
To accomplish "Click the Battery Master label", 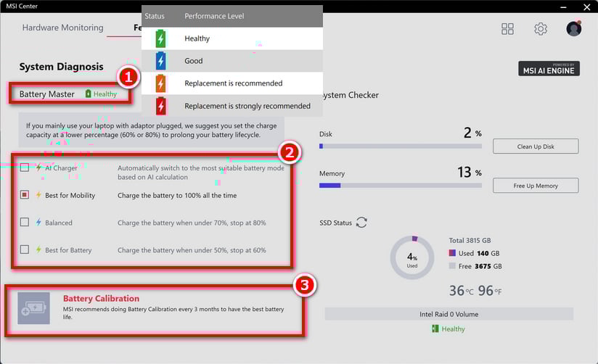I will [x=47, y=94].
